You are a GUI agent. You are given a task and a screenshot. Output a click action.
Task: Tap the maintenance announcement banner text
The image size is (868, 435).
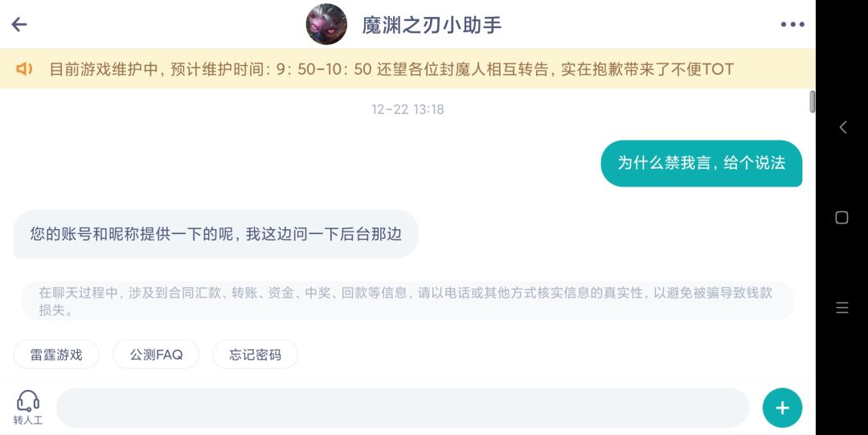pos(391,69)
